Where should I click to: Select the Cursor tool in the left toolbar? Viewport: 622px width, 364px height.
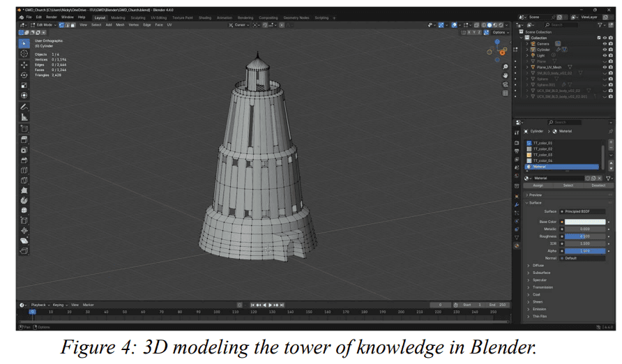[24, 54]
